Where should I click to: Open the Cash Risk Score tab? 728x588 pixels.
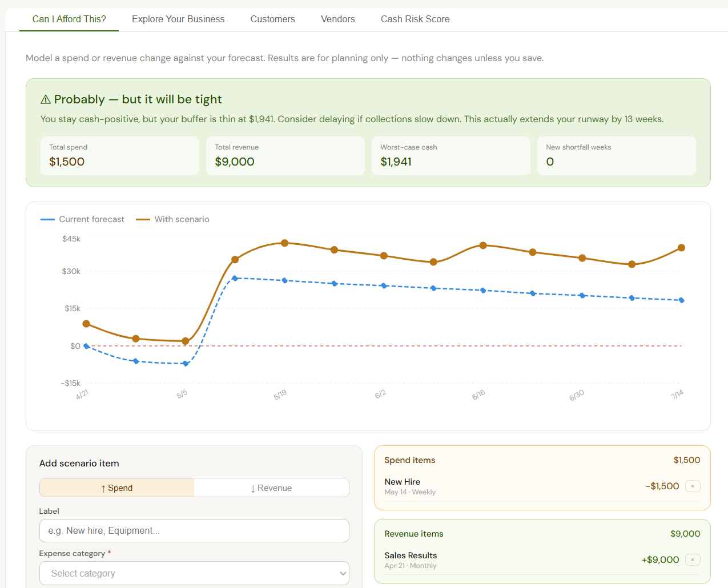click(415, 19)
